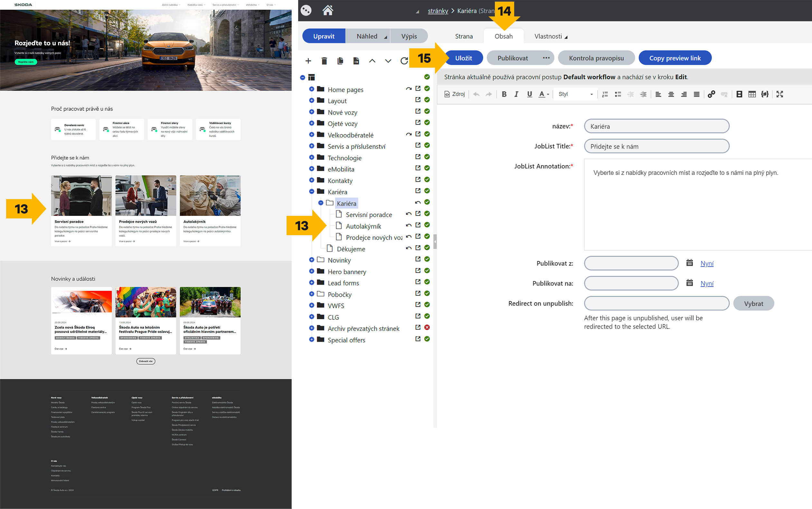
Task: Expand the Ojeté vozy folder
Action: pos(311,123)
